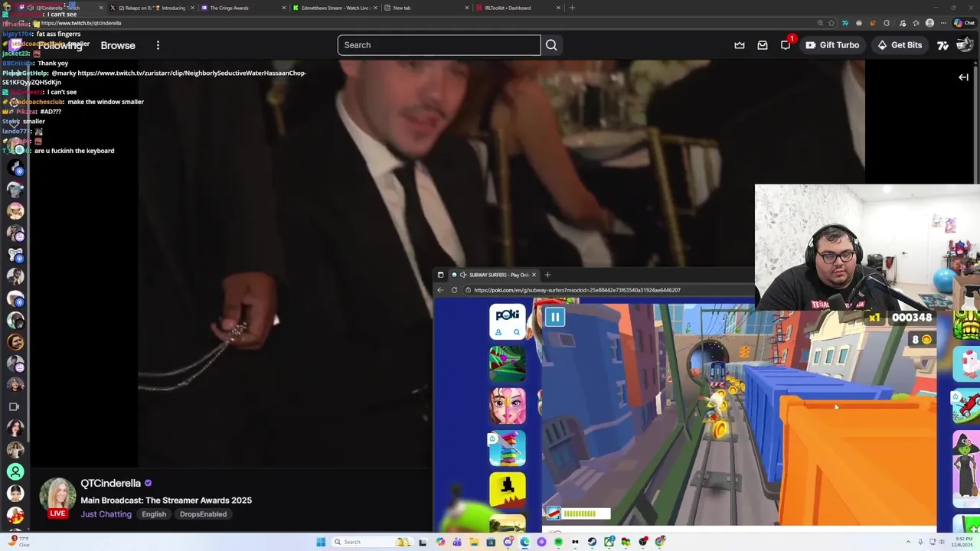Collapse the stream view with the arrow icon
Image resolution: width=980 pixels, height=551 pixels.
pos(963,77)
